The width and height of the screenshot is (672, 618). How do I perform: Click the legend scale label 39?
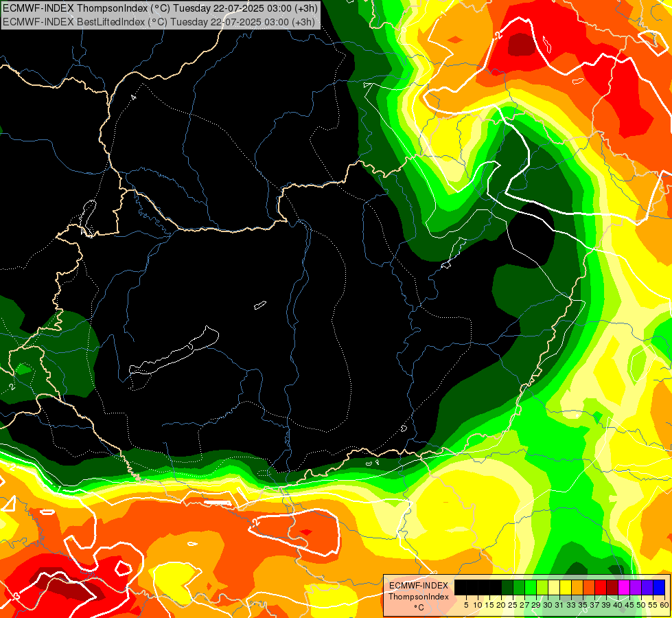606,605
